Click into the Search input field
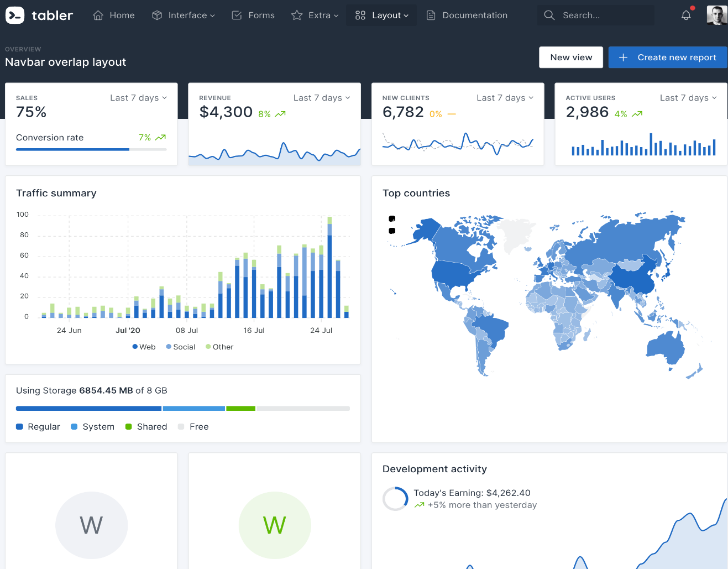Image resolution: width=728 pixels, height=569 pixels. tap(603, 15)
